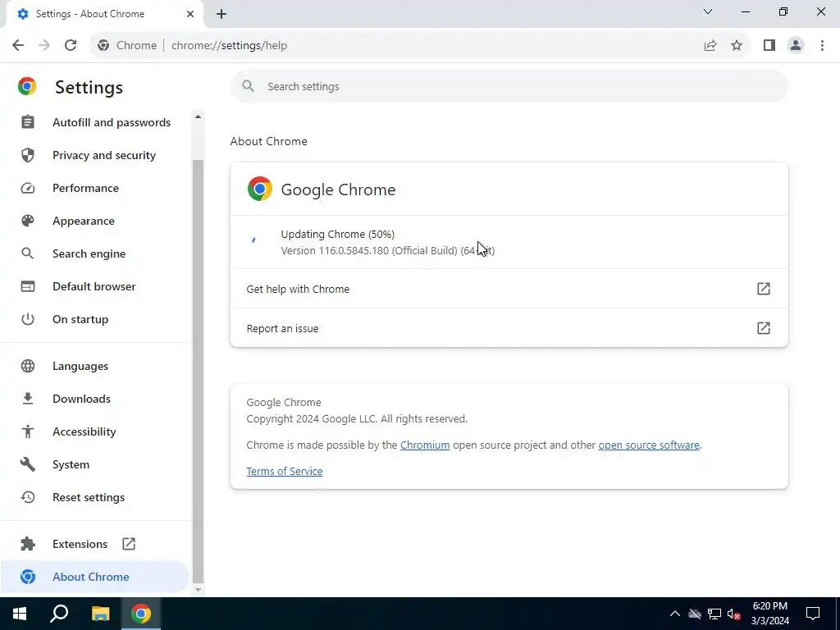Click Get help with Chrome row

(x=509, y=289)
